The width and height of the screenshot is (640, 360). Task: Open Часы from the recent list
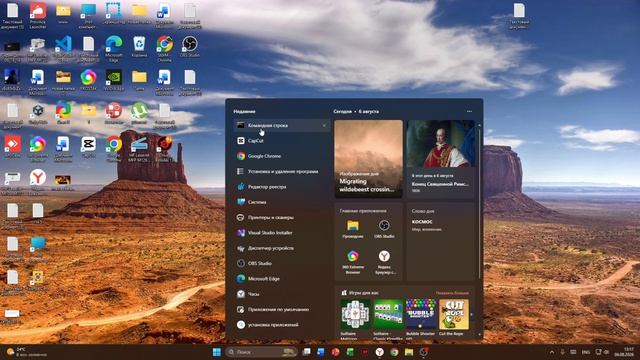point(282,294)
